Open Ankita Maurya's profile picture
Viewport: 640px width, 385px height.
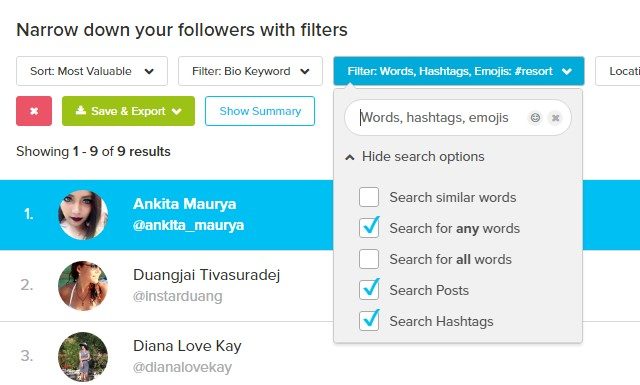coord(83,214)
